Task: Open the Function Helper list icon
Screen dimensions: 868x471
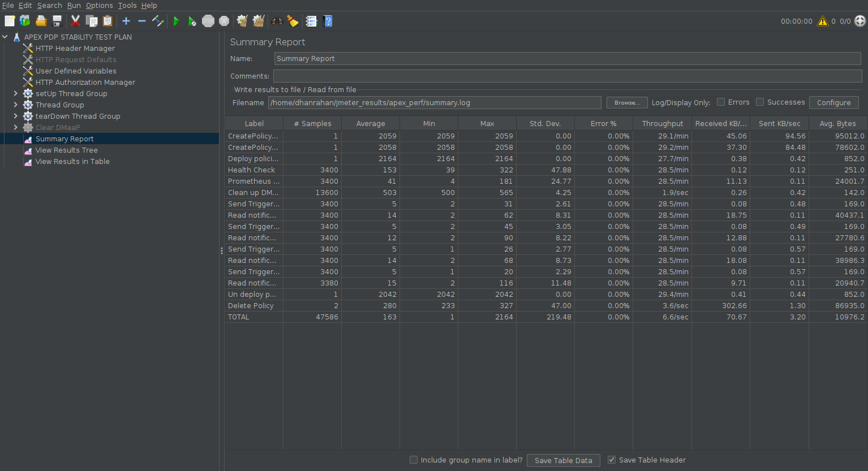Action: (311, 21)
